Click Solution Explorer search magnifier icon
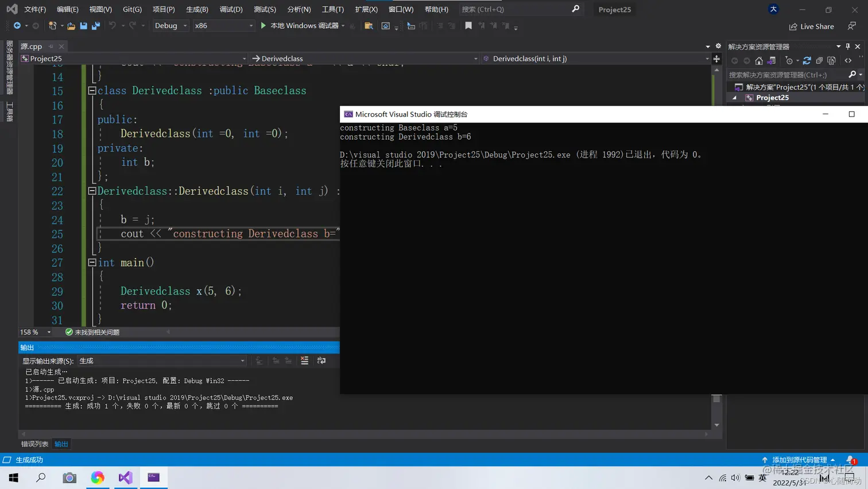The image size is (868, 489). click(852, 75)
